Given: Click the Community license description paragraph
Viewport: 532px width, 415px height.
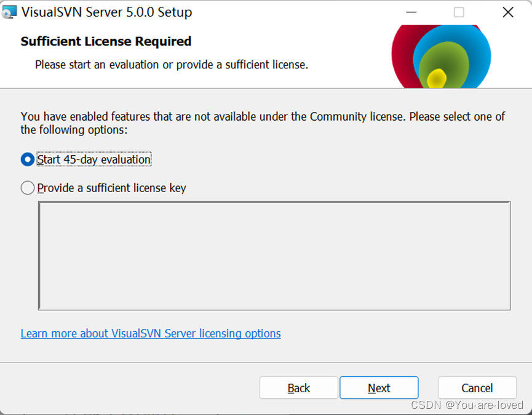Looking at the screenshot, I should pos(263,123).
